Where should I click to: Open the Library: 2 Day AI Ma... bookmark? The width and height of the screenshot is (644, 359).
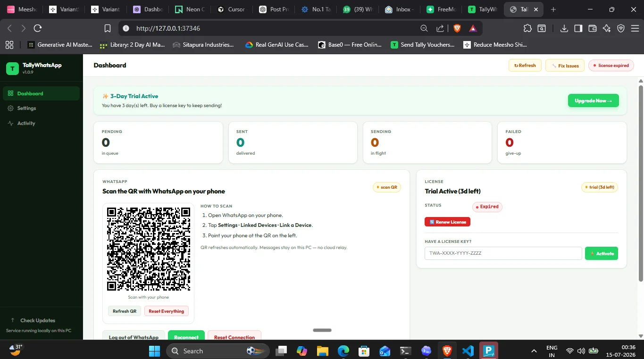click(x=133, y=45)
